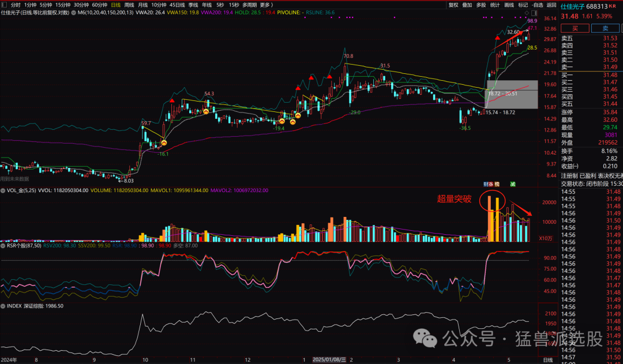Select the 45日线 period tab

(x=177, y=5)
